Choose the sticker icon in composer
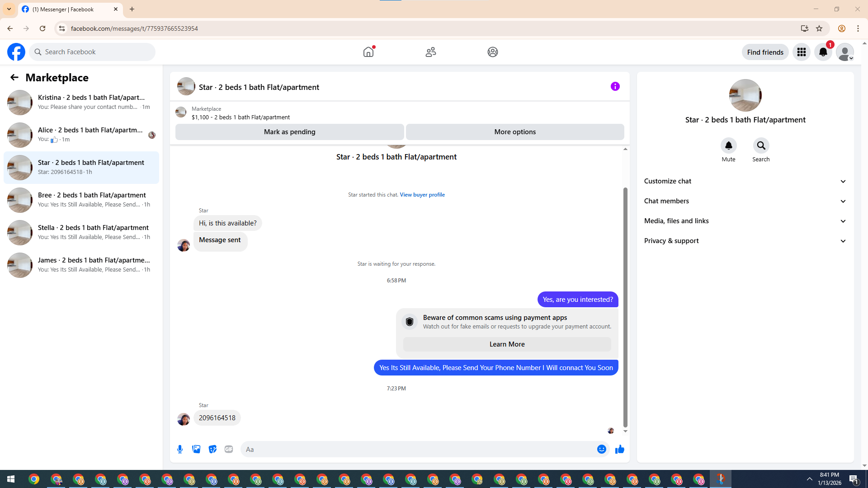This screenshot has width=868, height=488. click(212, 449)
